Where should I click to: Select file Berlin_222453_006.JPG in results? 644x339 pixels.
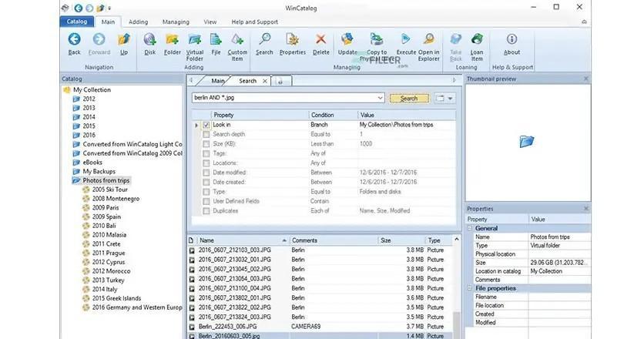[227, 327]
